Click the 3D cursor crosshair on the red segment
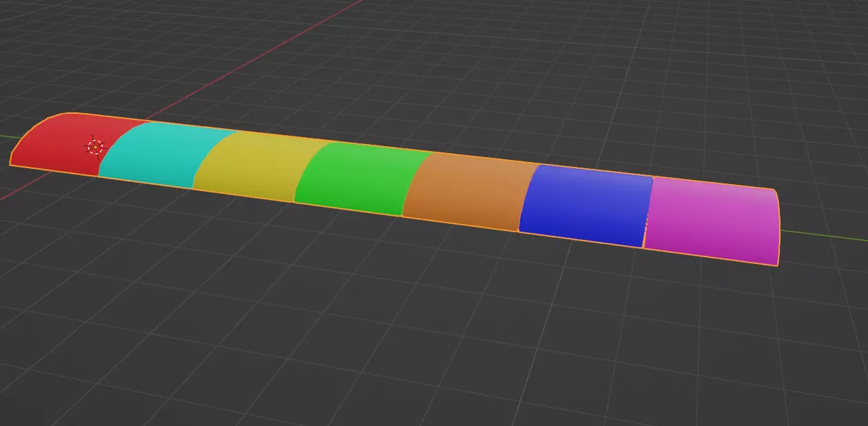Screen dimensions: 868x426 pos(94,146)
